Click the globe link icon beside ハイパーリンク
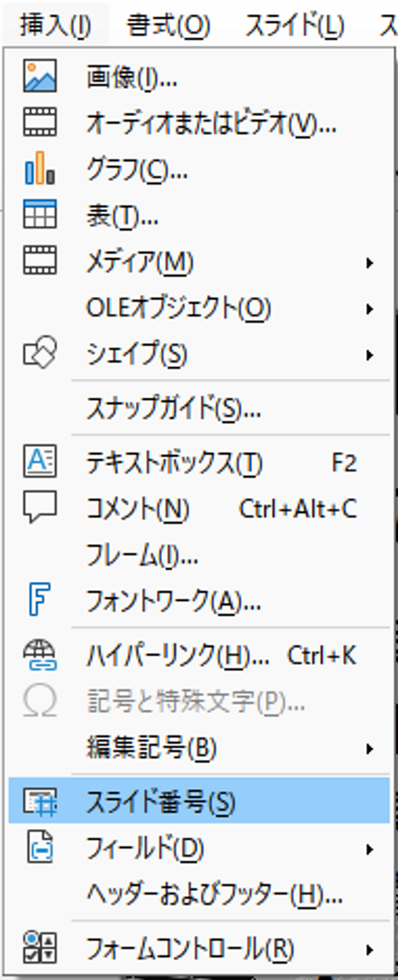This screenshot has width=398, height=980. (40, 655)
